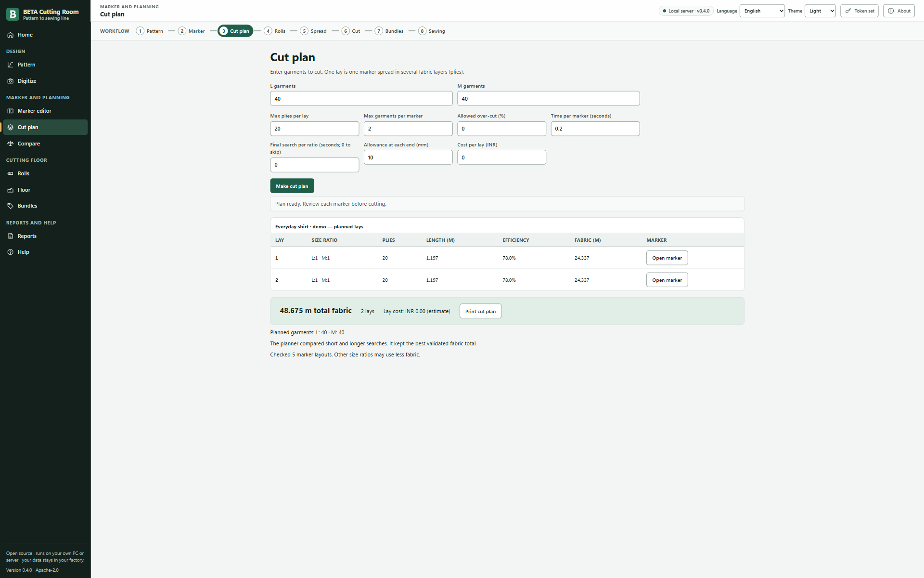Click the '48.675 m total fabric' summary text
The image size is (924, 578).
click(316, 311)
